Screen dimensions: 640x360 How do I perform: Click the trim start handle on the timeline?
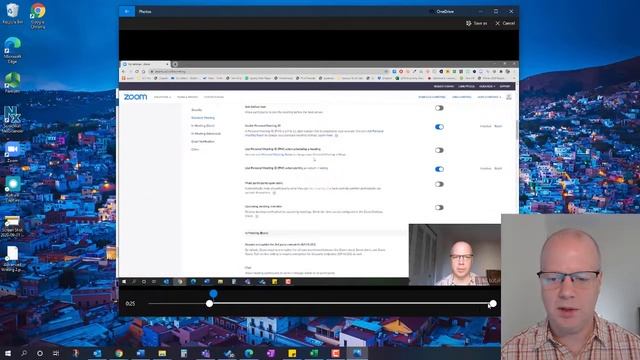[209, 304]
